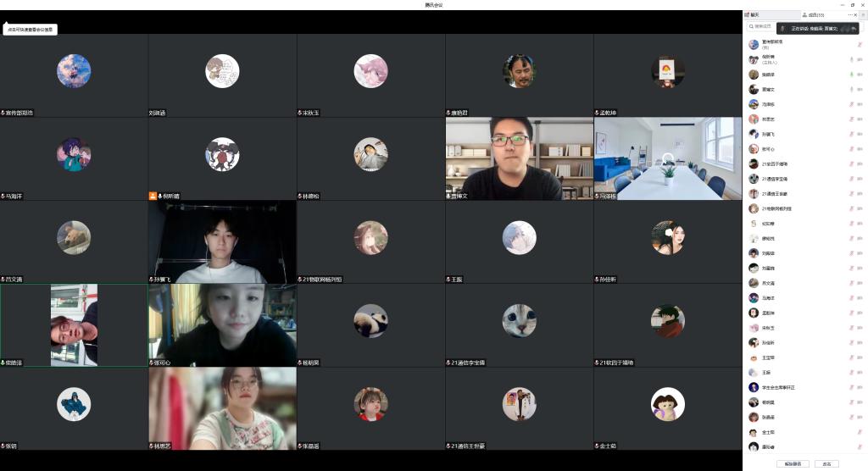Click 宣传部郑浩's avatar in the member list
The height and width of the screenshot is (471, 868).
[753, 44]
